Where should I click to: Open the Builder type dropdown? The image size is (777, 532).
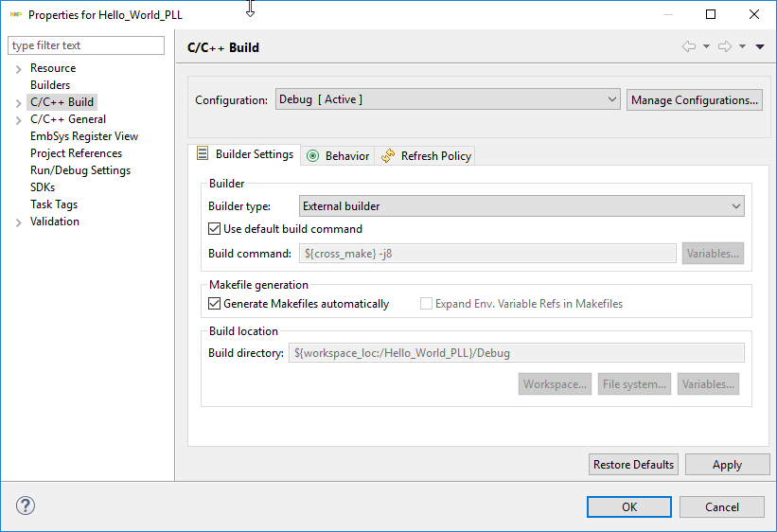522,206
